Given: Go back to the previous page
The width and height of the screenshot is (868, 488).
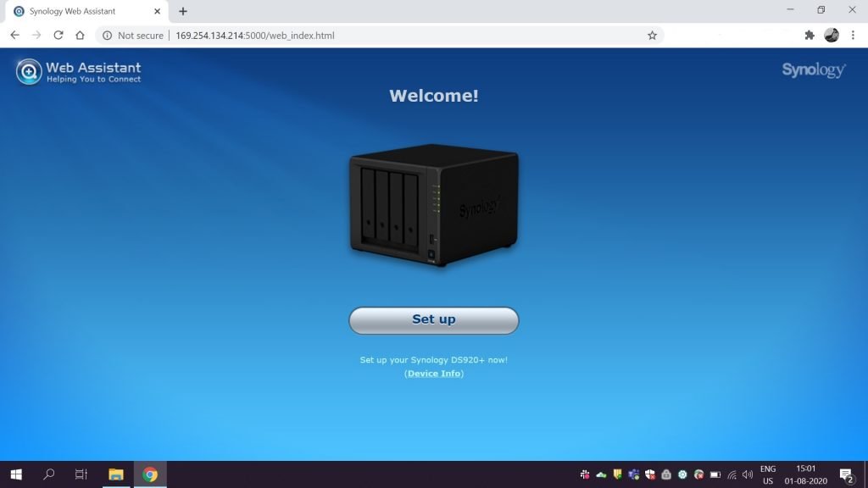Looking at the screenshot, I should pos(15,35).
